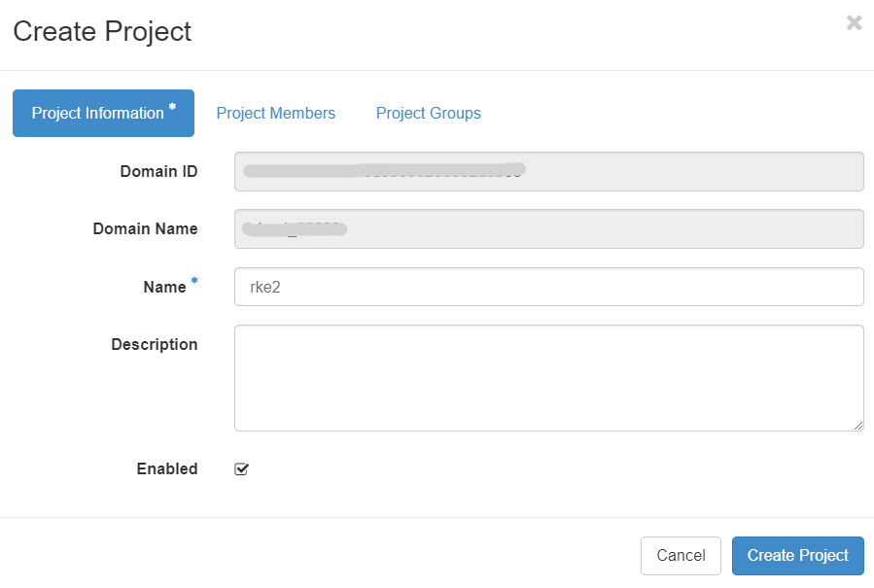Grab the Description box resize handle

pos(858,426)
